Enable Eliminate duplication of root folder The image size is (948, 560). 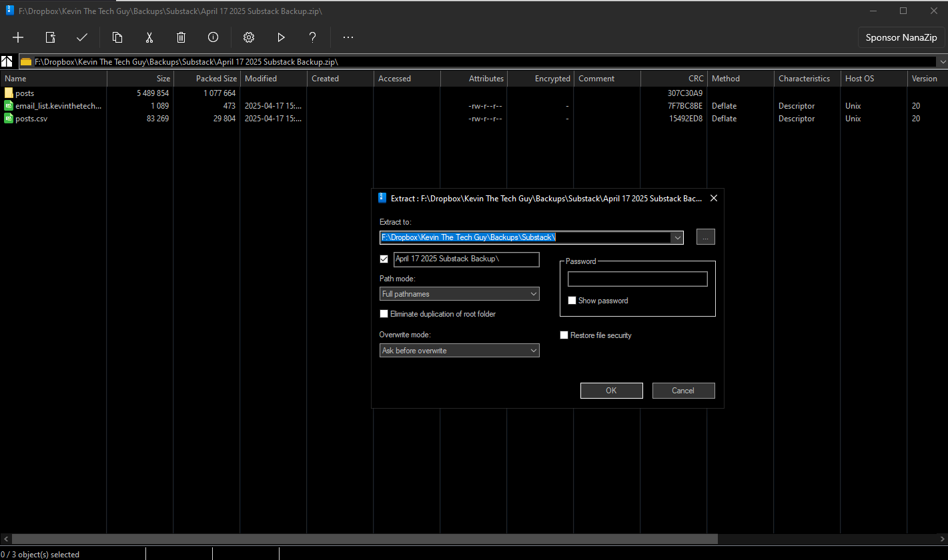384,314
